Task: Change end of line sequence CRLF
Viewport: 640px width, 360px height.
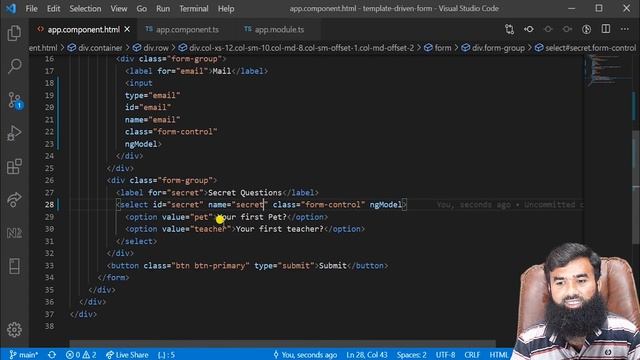Action: [x=472, y=355]
